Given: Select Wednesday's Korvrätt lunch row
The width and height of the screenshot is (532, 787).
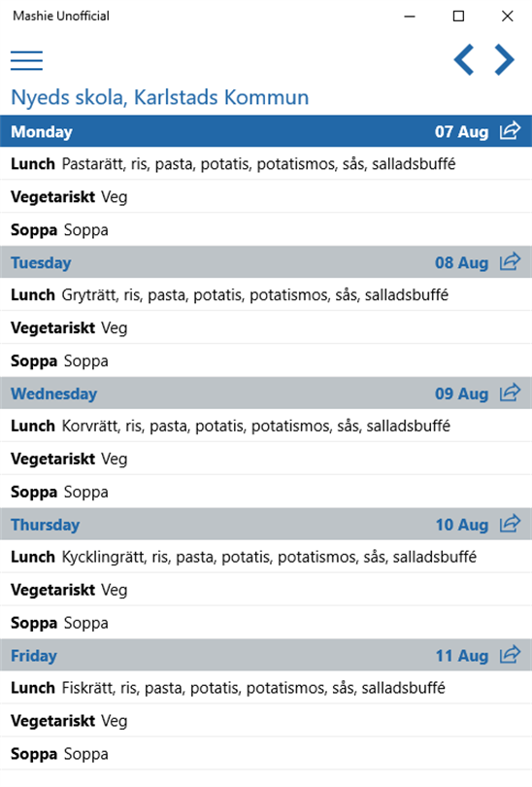Looking at the screenshot, I should 266,426.
